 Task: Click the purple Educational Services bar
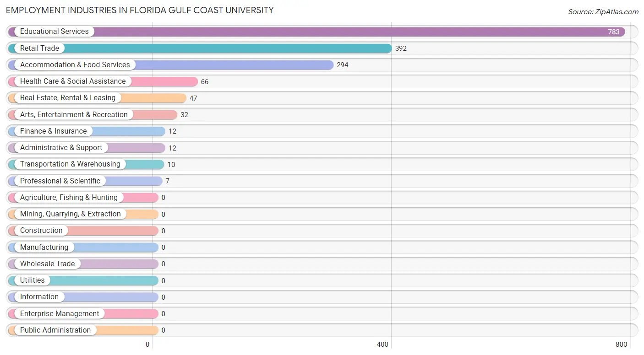tap(317, 32)
